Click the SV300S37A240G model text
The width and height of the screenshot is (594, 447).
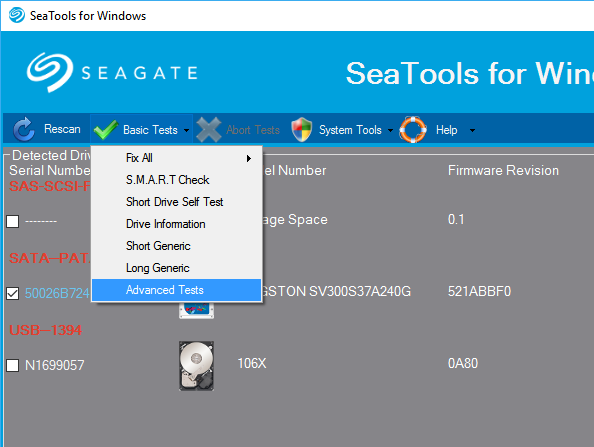360,291
